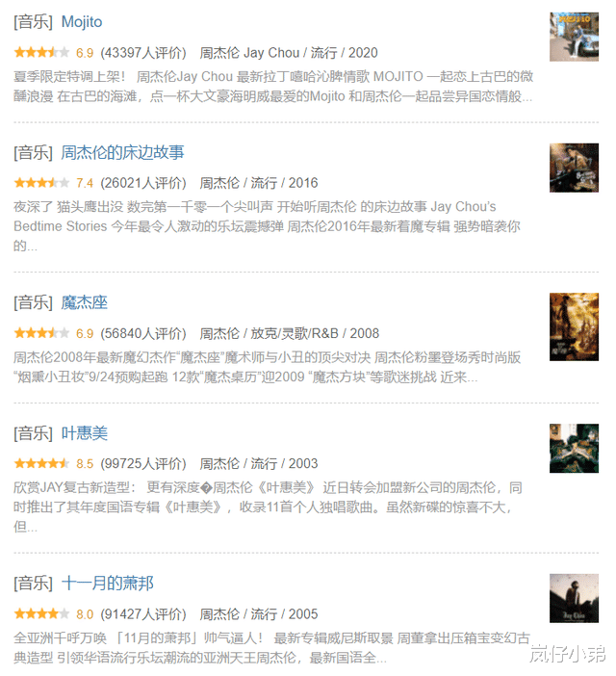Click the 叶惠美 album cover thumbnail

tap(574, 449)
